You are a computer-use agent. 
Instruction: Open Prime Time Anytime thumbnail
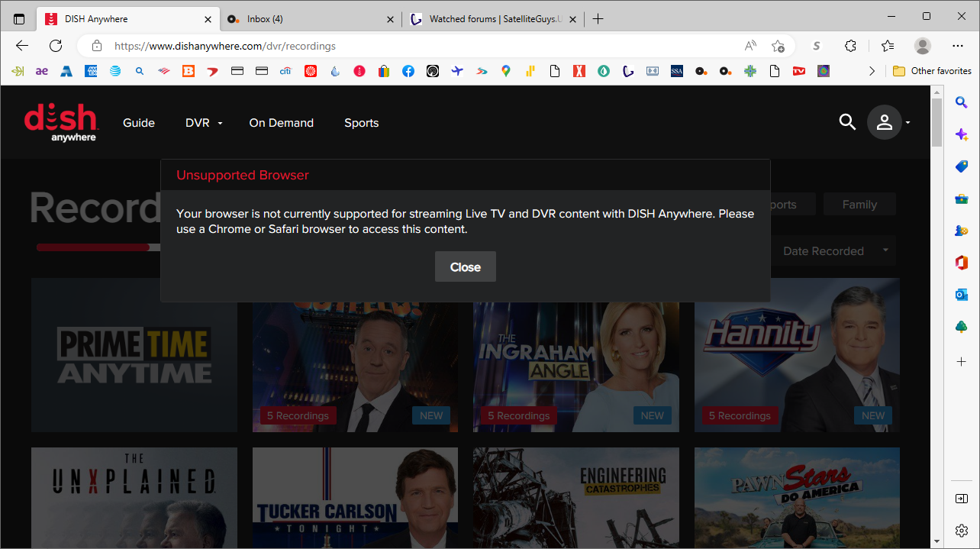[x=134, y=355]
